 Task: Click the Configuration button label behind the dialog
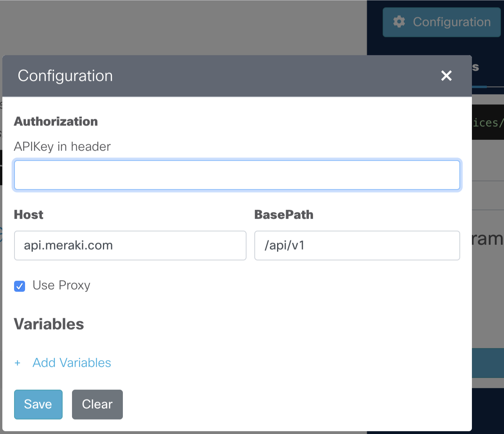(x=452, y=22)
